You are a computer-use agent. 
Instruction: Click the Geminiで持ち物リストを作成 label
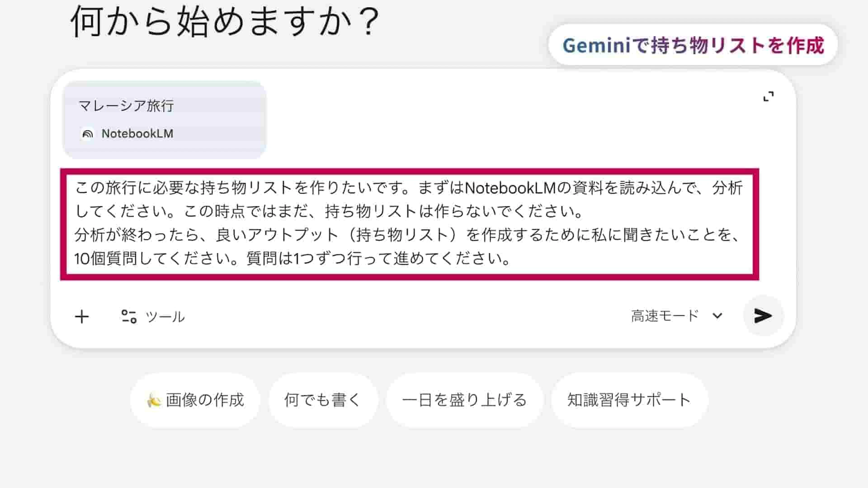[693, 45]
